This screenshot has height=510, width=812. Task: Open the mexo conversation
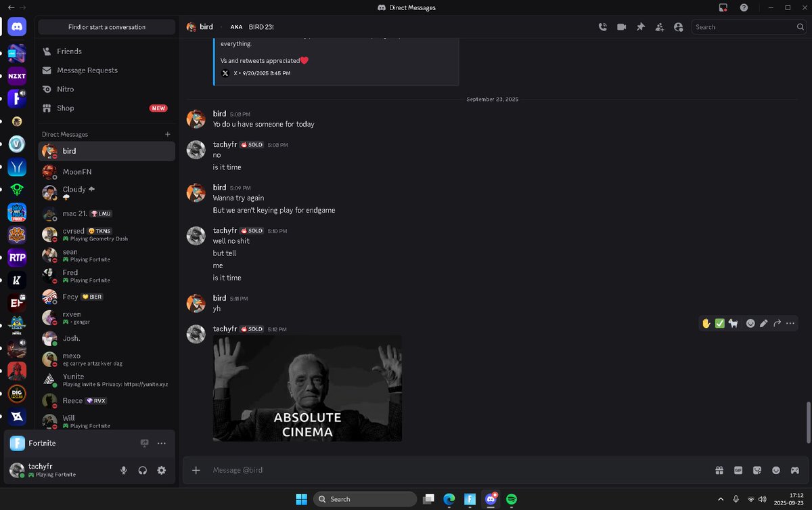(x=107, y=359)
